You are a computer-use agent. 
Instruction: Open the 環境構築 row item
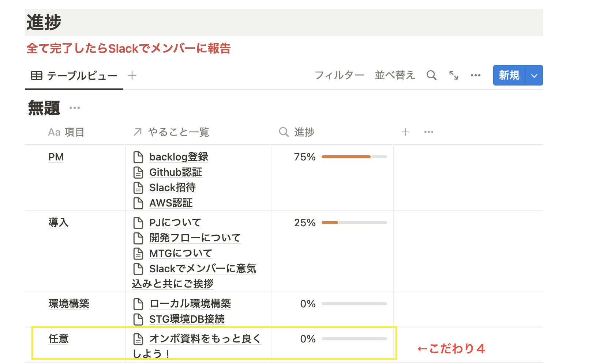[x=69, y=304]
